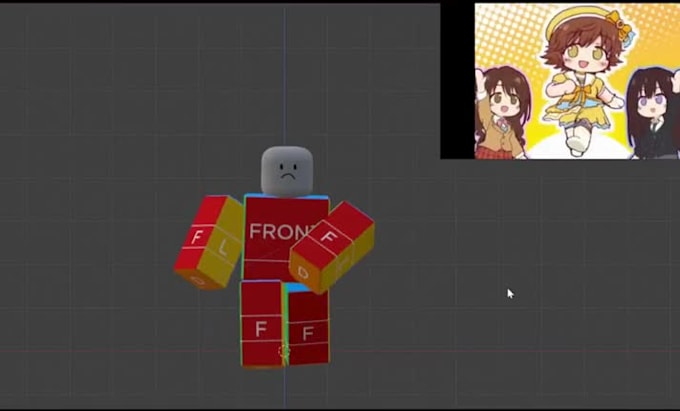Select the brighter red leg of the rig

(x=262, y=324)
